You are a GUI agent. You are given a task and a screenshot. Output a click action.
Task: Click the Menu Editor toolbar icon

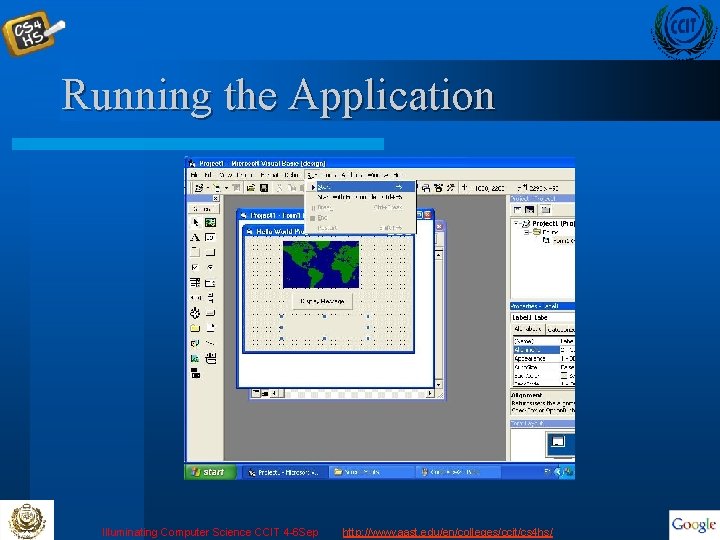point(236,188)
